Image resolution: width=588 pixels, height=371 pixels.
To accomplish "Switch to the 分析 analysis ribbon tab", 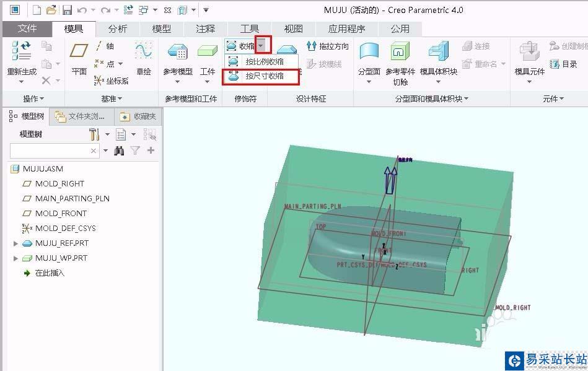I will pyautogui.click(x=118, y=29).
